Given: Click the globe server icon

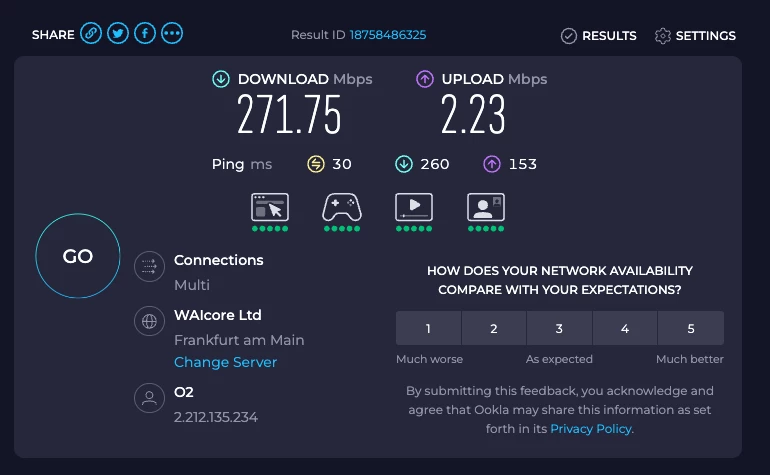Looking at the screenshot, I should [x=149, y=322].
